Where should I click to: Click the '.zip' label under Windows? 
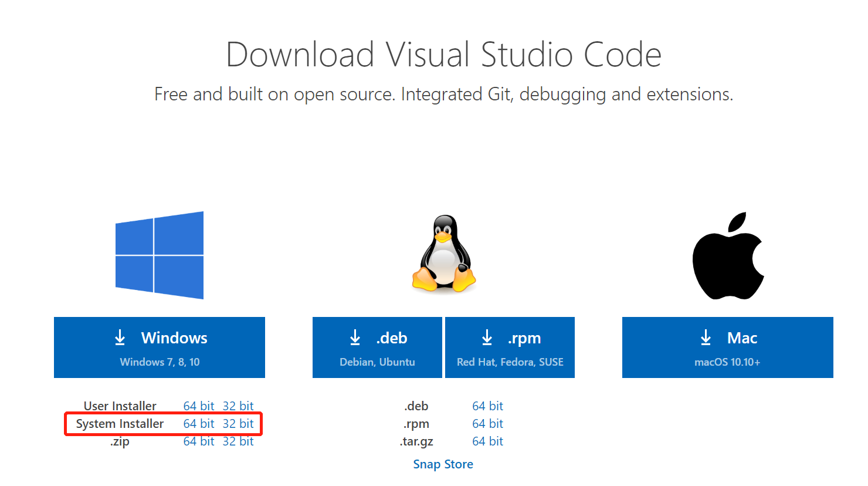click(x=120, y=441)
